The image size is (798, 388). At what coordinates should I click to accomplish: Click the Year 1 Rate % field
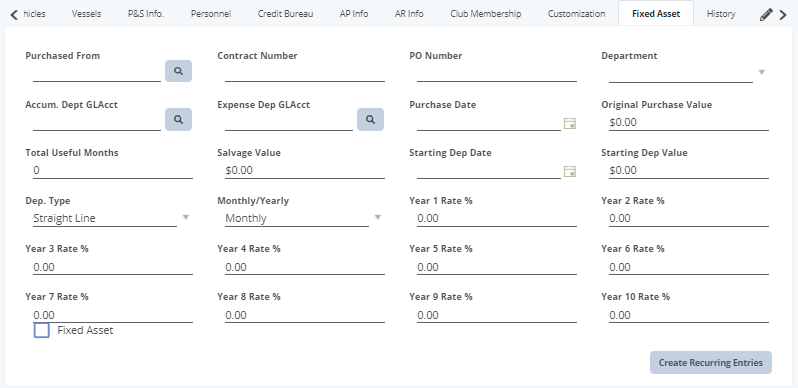coord(497,218)
